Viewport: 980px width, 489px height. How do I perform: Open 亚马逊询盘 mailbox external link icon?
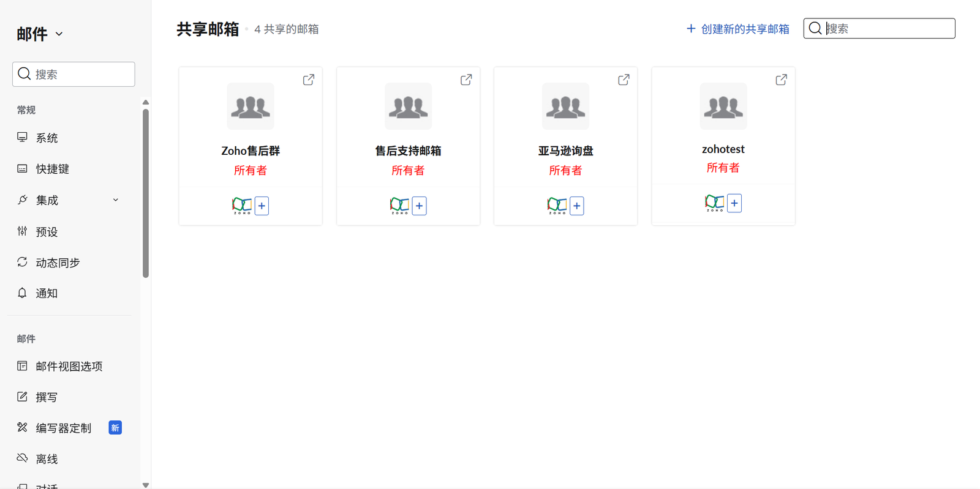click(x=624, y=80)
